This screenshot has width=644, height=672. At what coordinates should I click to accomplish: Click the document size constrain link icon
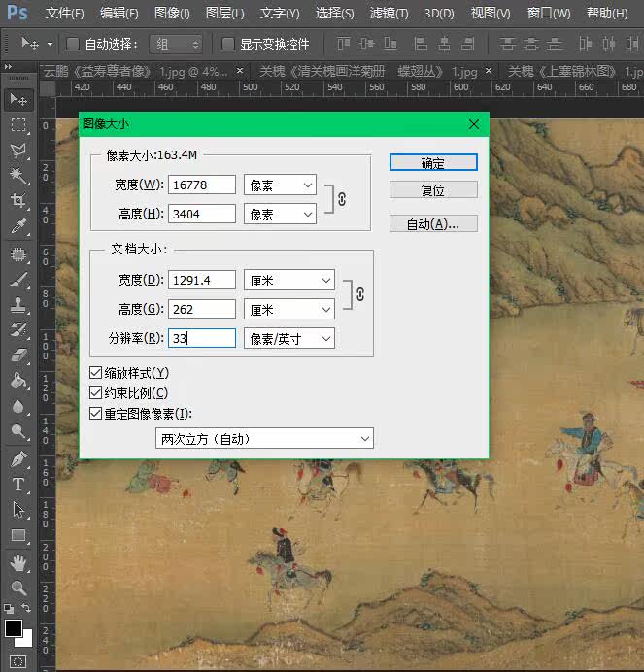pyautogui.click(x=360, y=294)
